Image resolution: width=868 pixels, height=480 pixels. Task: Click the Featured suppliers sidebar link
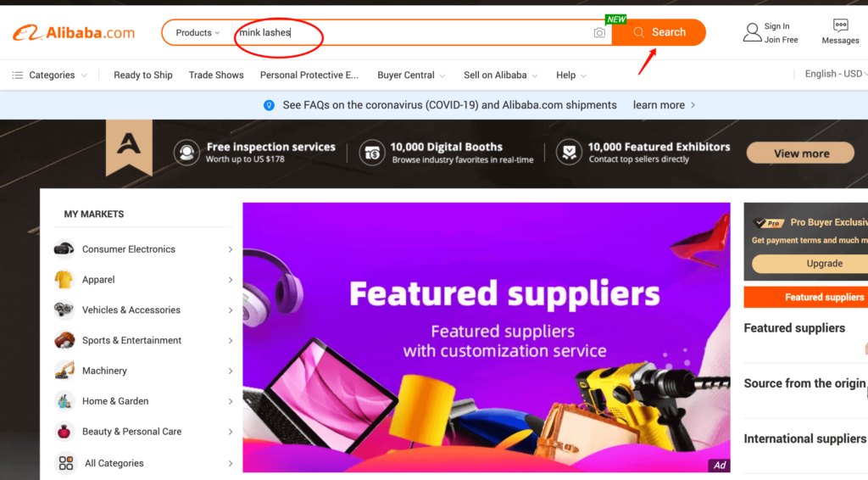pyautogui.click(x=794, y=328)
